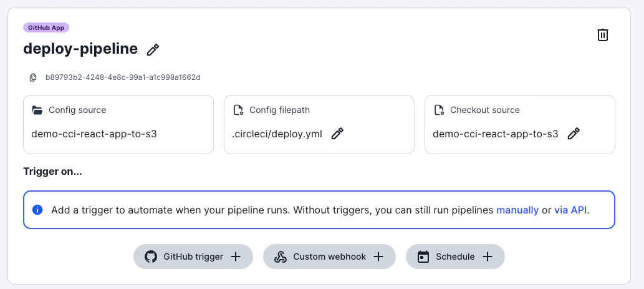Click the 'Trigger on...' heading
The height and width of the screenshot is (289, 644).
coord(52,172)
